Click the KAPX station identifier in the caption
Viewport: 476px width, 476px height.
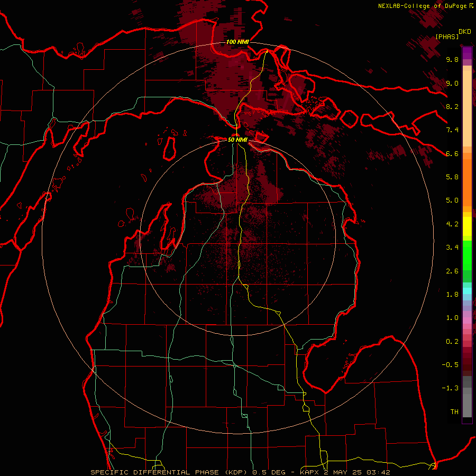point(309,472)
